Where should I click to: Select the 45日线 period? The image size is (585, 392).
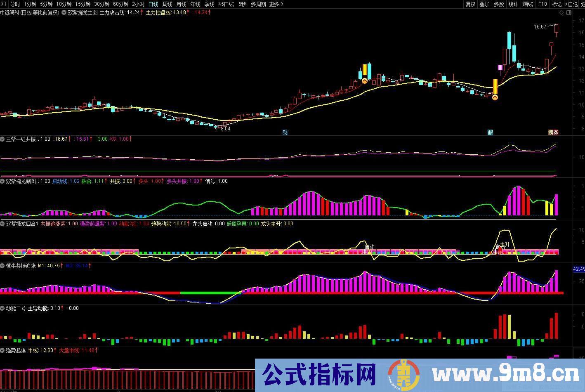coord(226,4)
